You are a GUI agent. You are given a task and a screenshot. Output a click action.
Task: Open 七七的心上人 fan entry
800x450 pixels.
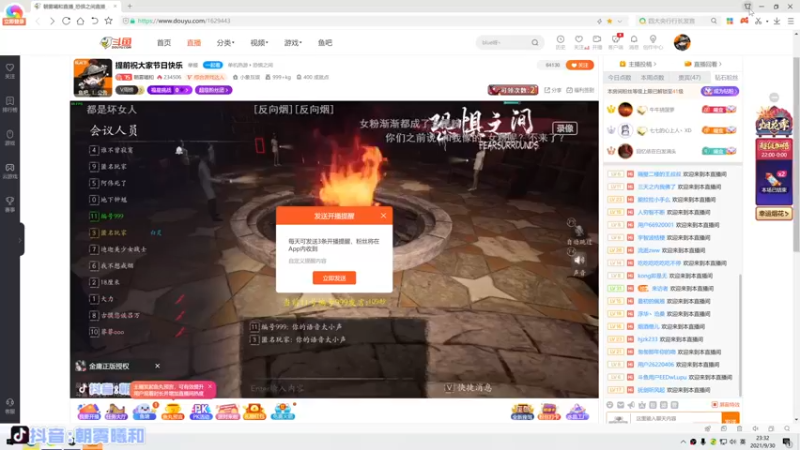tap(670, 131)
